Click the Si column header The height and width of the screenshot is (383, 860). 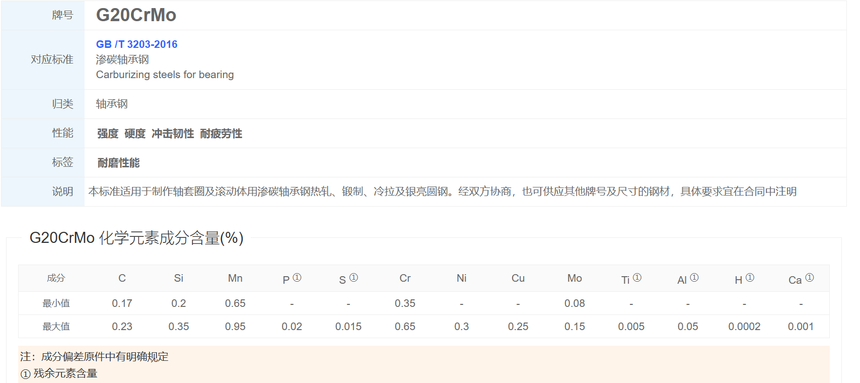pyautogui.click(x=178, y=278)
